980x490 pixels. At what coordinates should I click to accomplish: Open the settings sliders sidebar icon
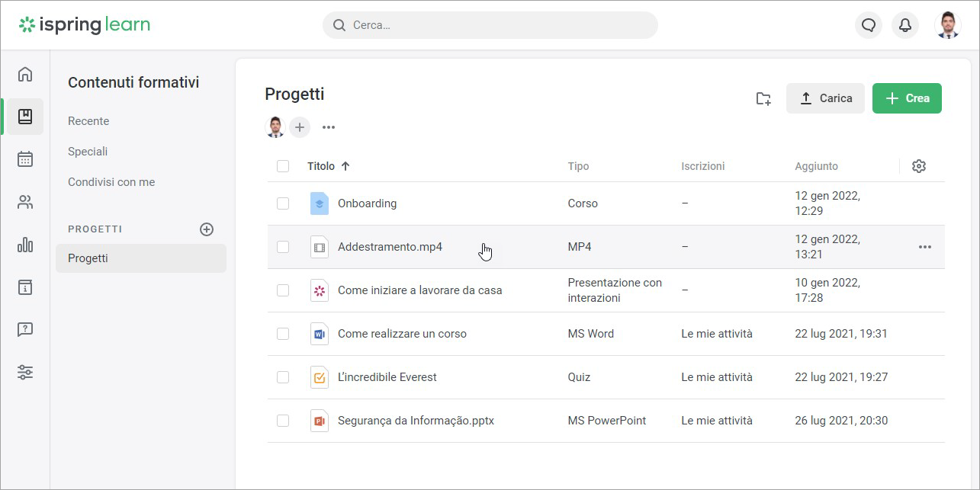pos(25,373)
